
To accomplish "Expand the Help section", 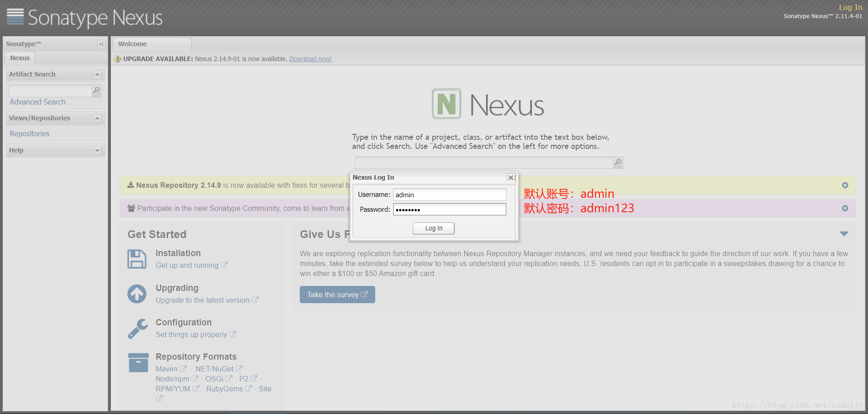I will click(97, 150).
